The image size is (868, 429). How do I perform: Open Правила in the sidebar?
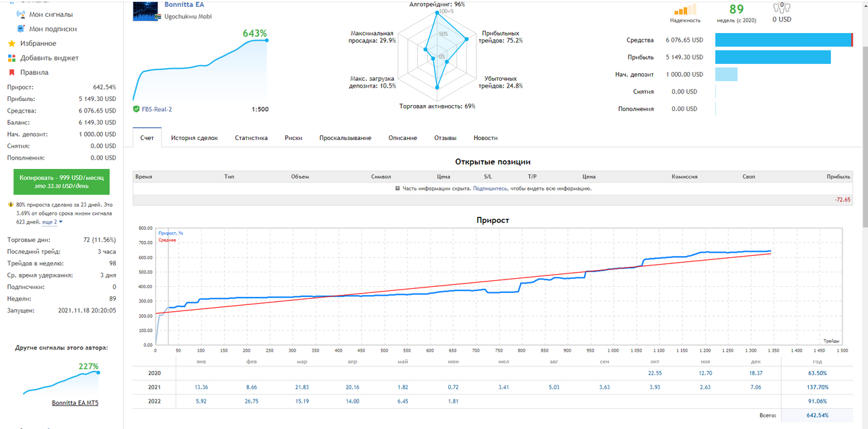[34, 73]
